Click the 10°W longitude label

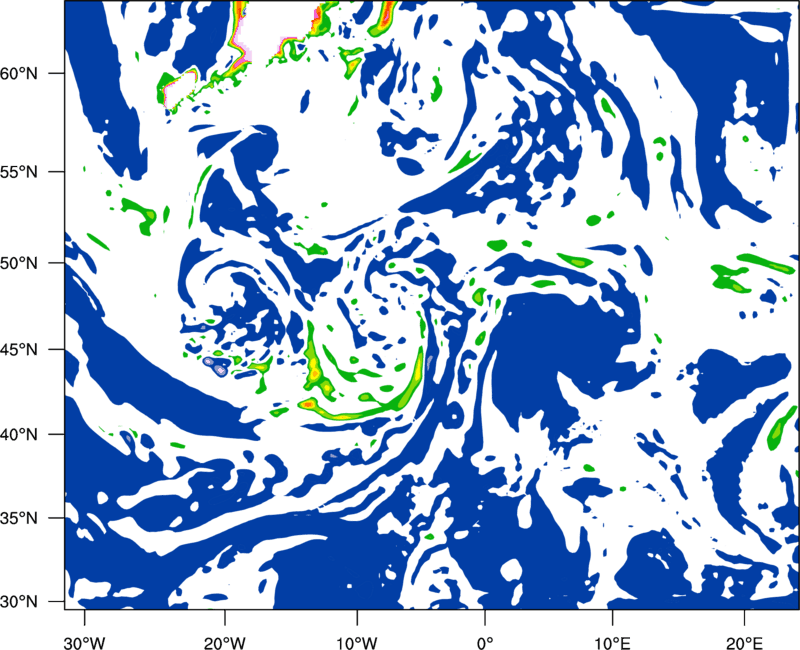pyautogui.click(x=357, y=643)
